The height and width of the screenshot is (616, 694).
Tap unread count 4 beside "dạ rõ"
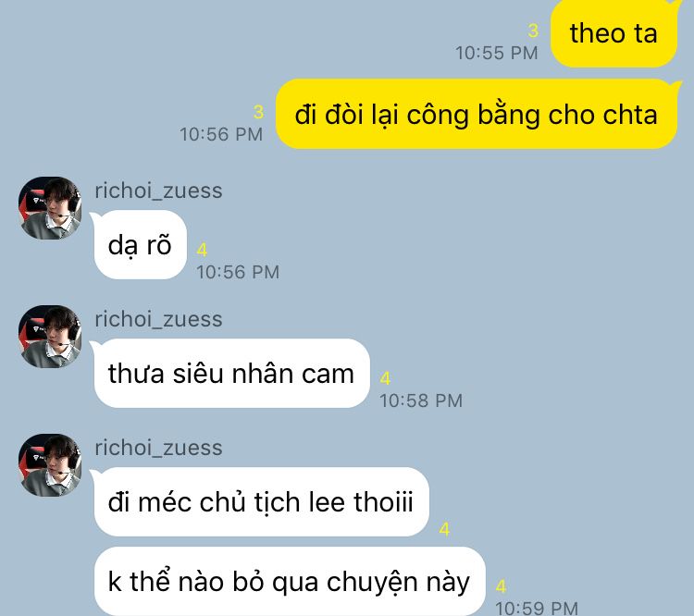pos(202,250)
